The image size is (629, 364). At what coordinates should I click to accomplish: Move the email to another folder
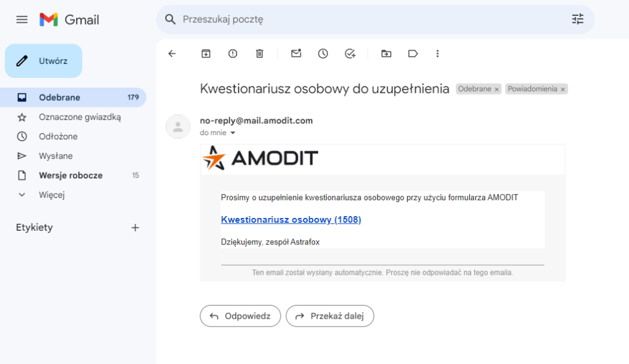coord(386,53)
